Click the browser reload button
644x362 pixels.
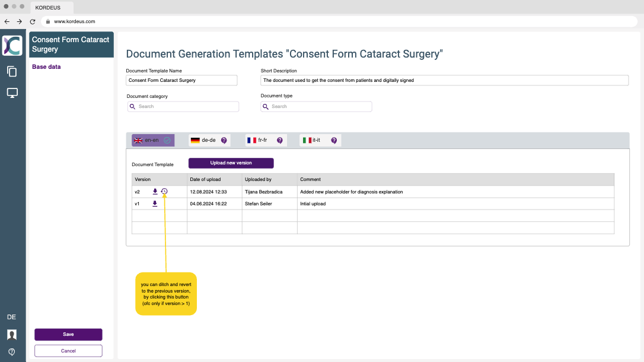[x=33, y=21]
